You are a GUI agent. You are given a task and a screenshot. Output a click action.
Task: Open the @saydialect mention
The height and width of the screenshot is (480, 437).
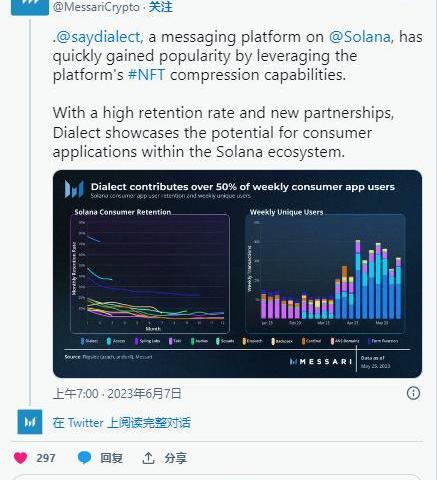(x=98, y=37)
